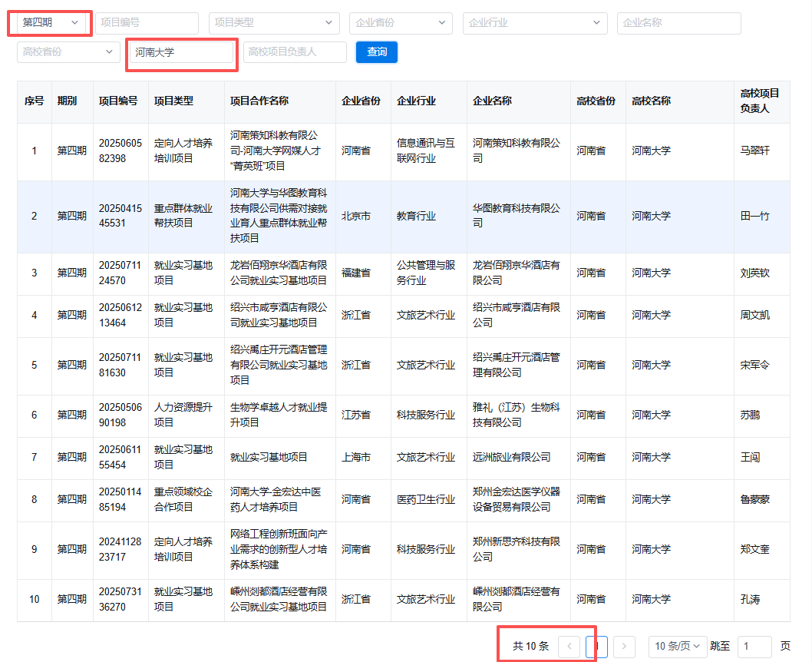
Task: Click company 绍兴禹庄开元酒店管理有限公司
Action: pos(517,365)
